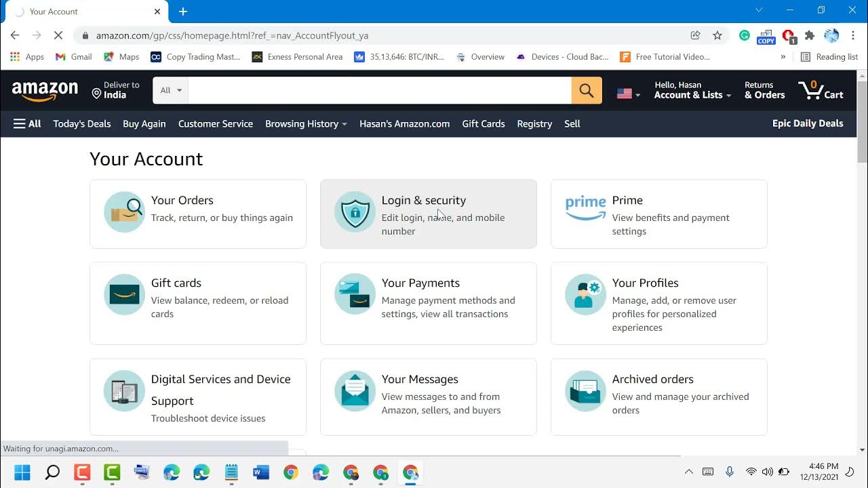This screenshot has height=488, width=868.
Task: Show hidden bookmarks with the chevron
Action: (783, 57)
